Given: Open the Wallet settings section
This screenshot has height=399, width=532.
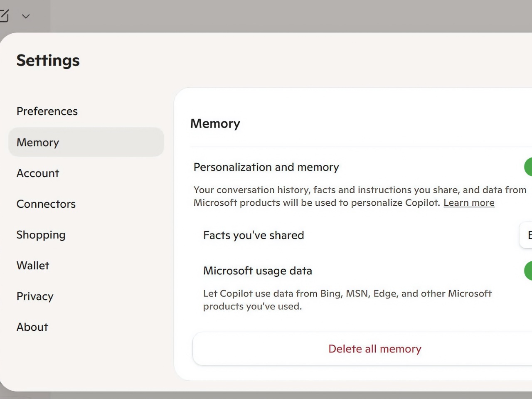Looking at the screenshot, I should [33, 266].
